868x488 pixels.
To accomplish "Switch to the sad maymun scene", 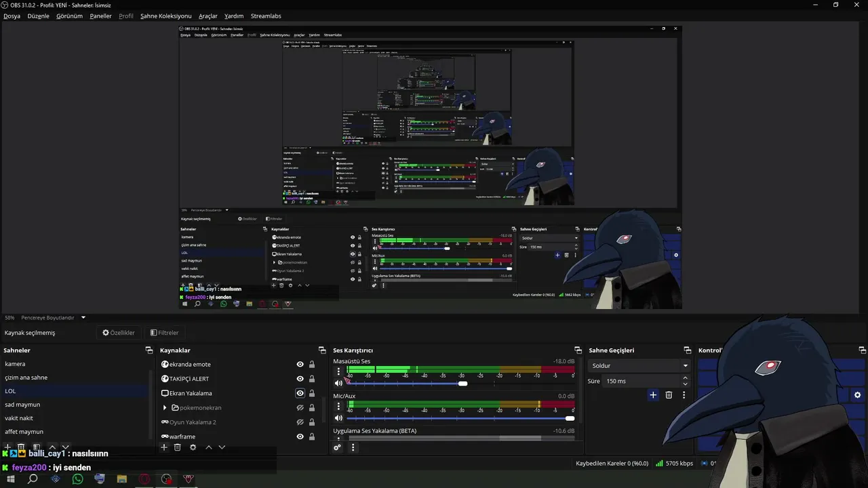I will (75, 405).
